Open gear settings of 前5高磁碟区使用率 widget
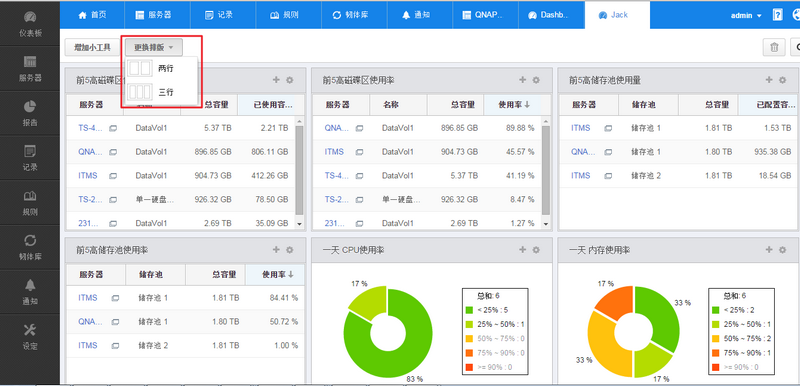Viewport: 800px width, 386px height. 536,80
